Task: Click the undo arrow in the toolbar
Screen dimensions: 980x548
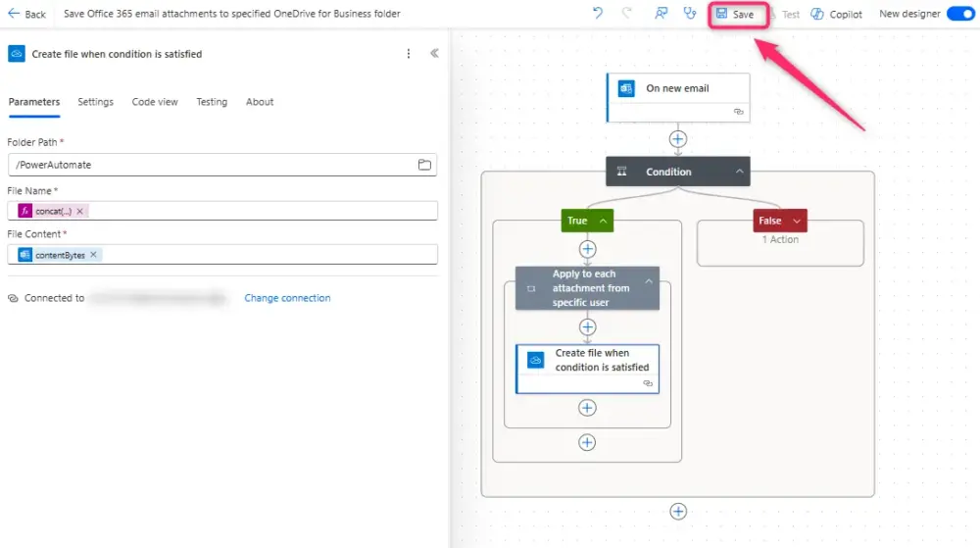Action: coord(598,14)
